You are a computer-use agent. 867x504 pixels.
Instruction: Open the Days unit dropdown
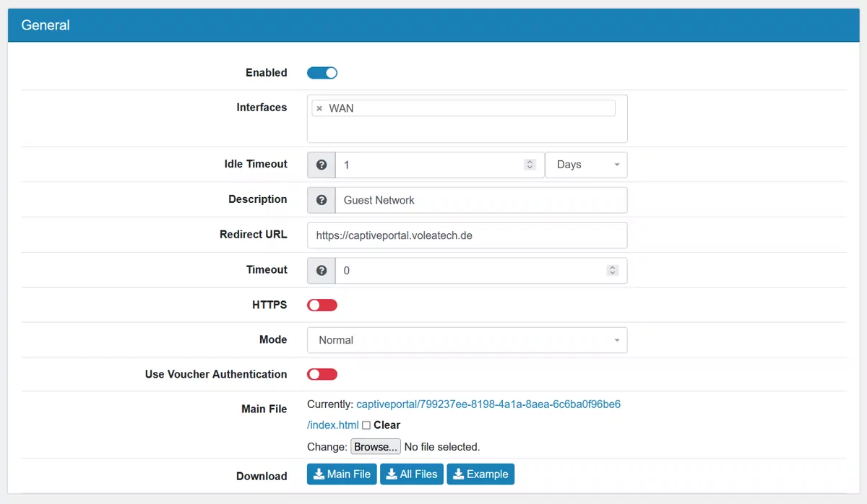586,165
